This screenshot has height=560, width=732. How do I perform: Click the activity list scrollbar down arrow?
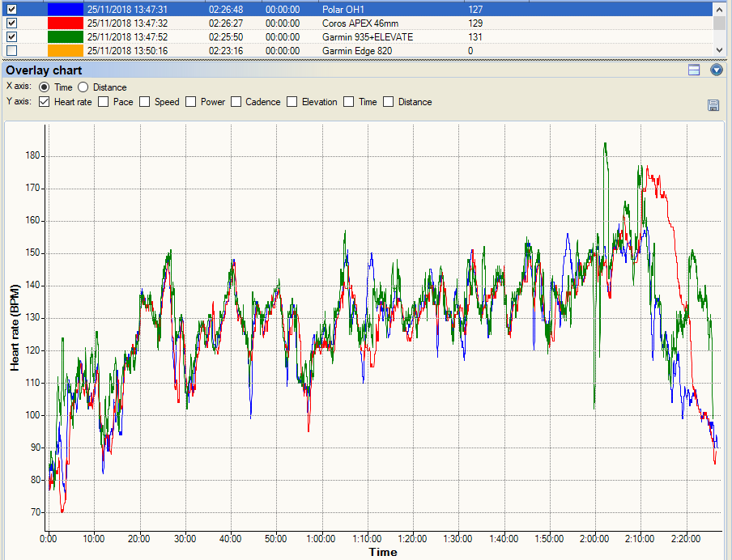(x=719, y=50)
